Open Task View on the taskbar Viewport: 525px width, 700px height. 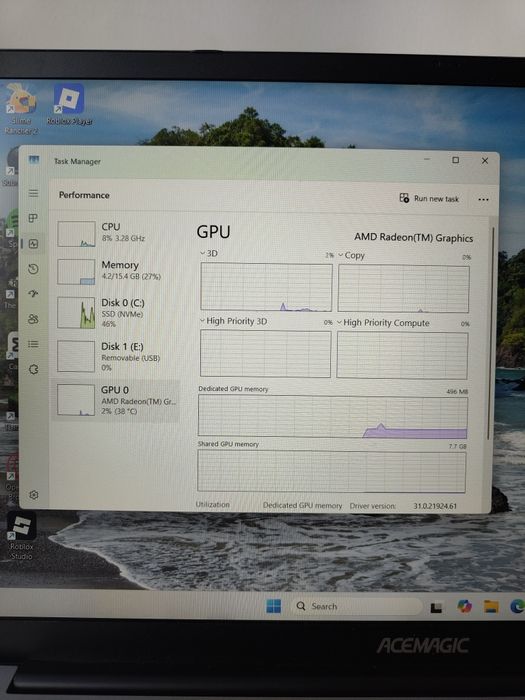coord(436,607)
